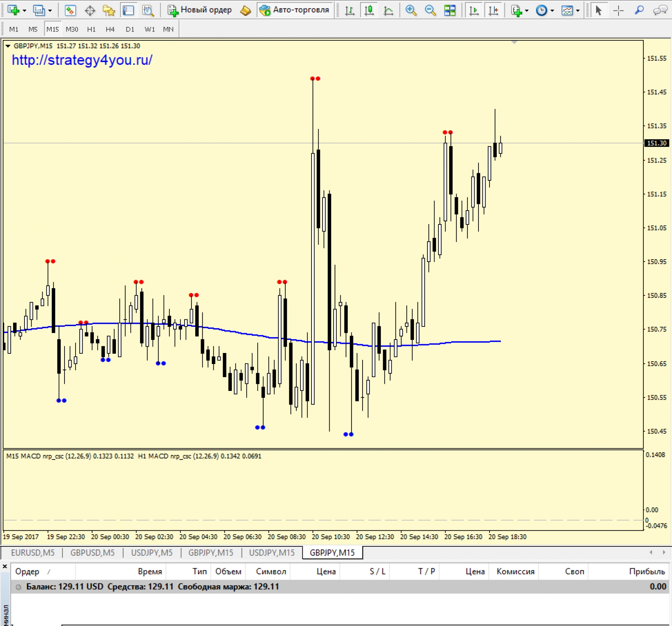
Task: Switch chart to line chart style
Action: coord(388,10)
